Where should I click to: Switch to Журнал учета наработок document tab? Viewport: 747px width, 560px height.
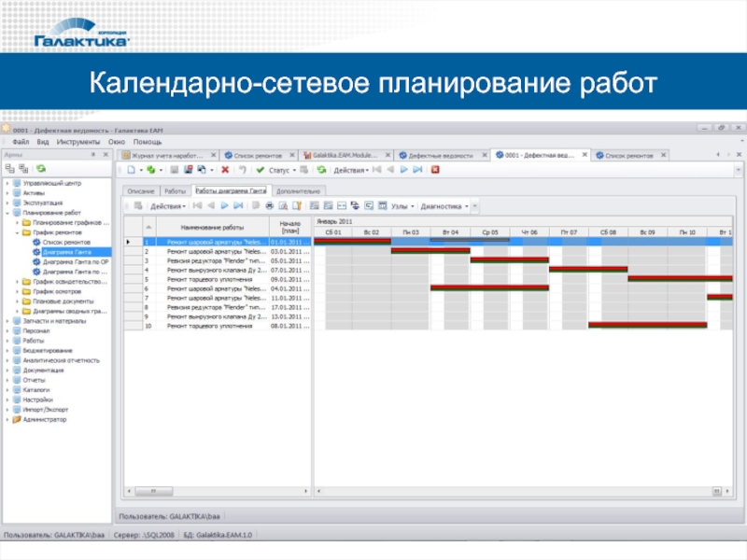(167, 155)
